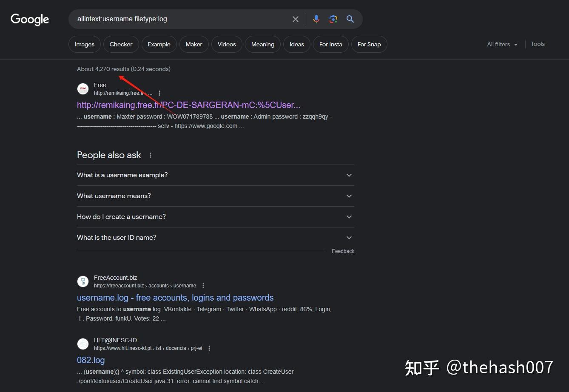569x392 pixels.
Task: Open 'username.log - free accounts' result
Action: pos(175,298)
